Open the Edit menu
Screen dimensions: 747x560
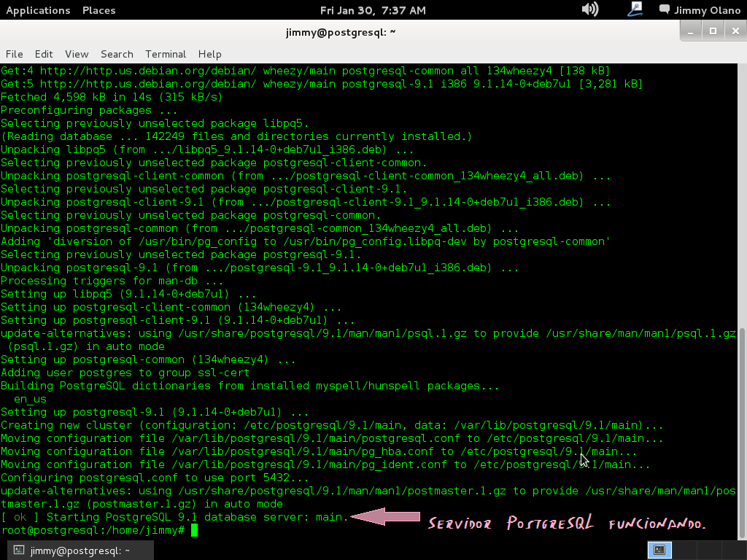point(44,54)
